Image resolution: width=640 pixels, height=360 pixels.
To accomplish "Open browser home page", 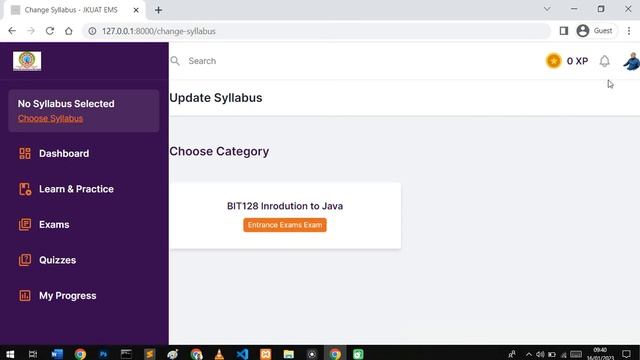I will pyautogui.click(x=69, y=31).
